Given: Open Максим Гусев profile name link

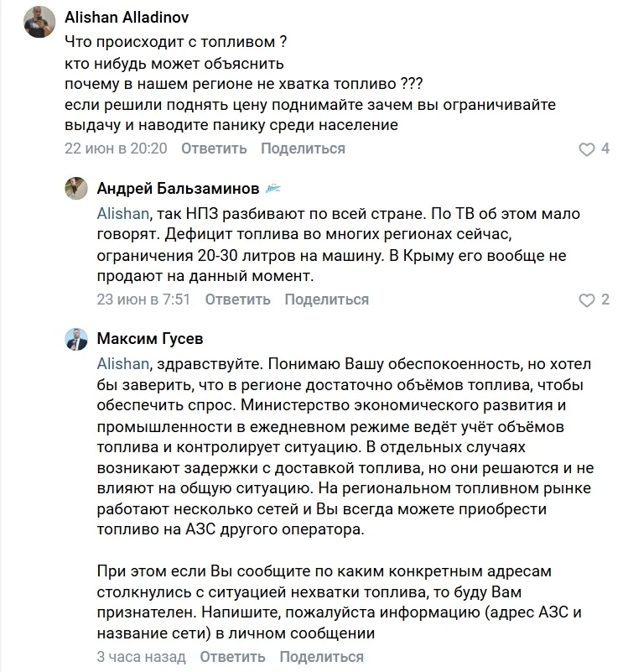Looking at the screenshot, I should (x=150, y=339).
